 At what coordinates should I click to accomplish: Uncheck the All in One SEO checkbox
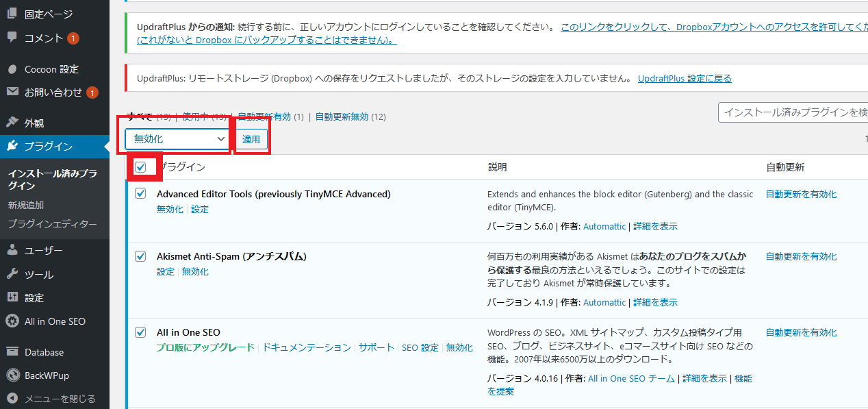[x=140, y=332]
